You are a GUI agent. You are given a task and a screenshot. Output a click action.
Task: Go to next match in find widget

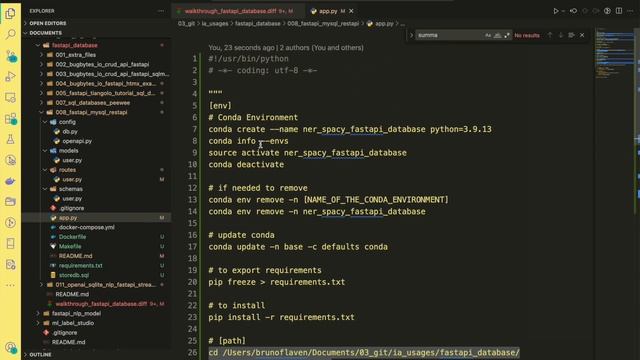pyautogui.click(x=560, y=35)
